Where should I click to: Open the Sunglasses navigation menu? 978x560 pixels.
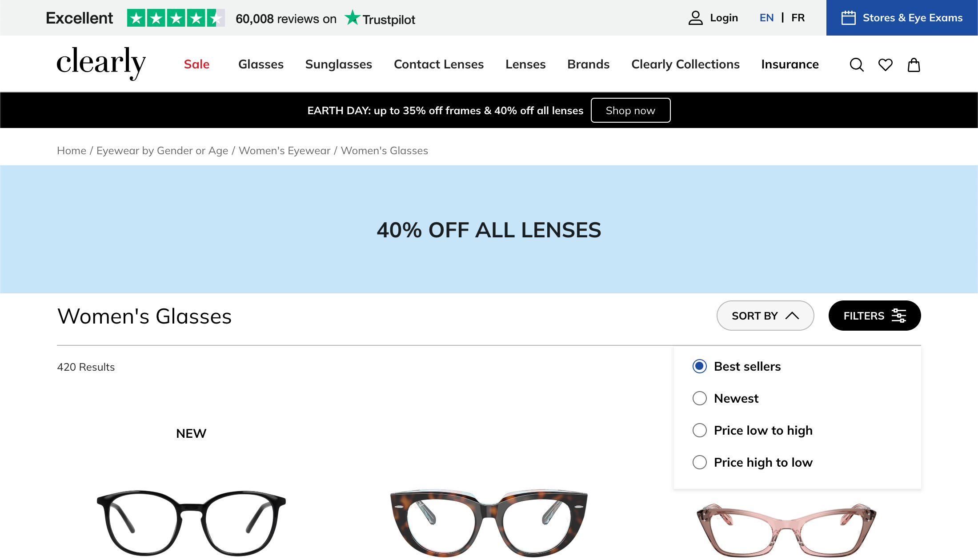coord(339,64)
